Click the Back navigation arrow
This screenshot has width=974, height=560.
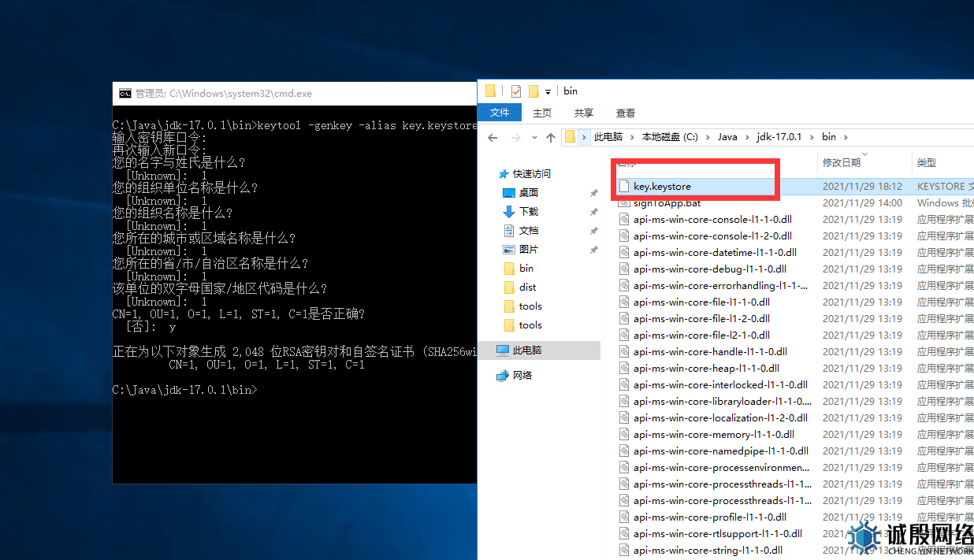[x=493, y=137]
